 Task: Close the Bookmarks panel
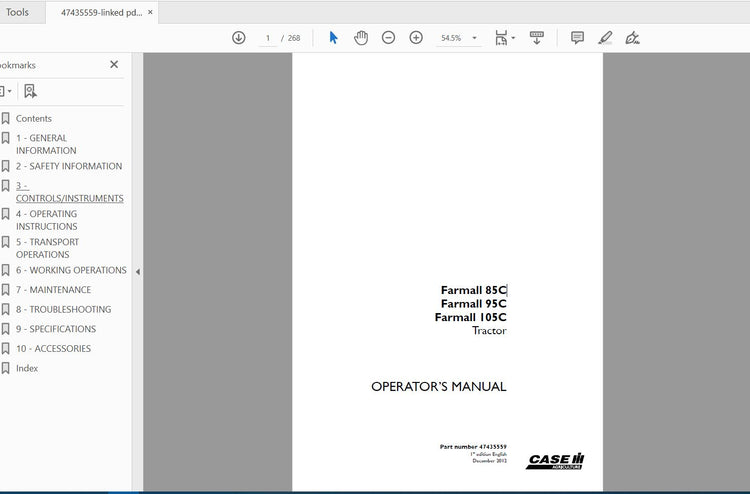(x=114, y=65)
